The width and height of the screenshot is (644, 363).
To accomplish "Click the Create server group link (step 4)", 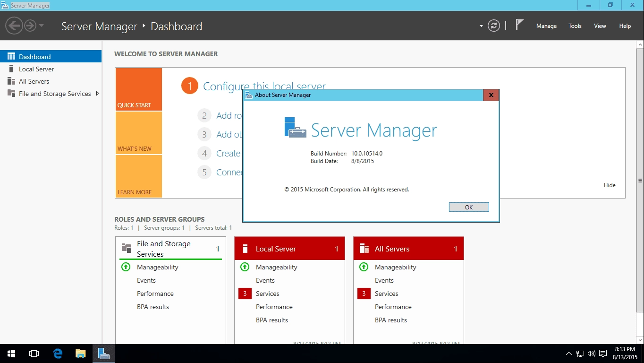I will click(x=229, y=153).
